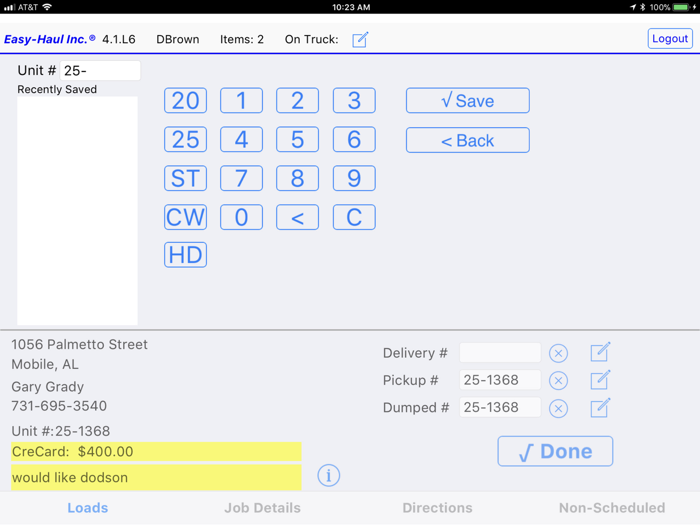Go back with the Back button
The image size is (700, 525).
468,140
